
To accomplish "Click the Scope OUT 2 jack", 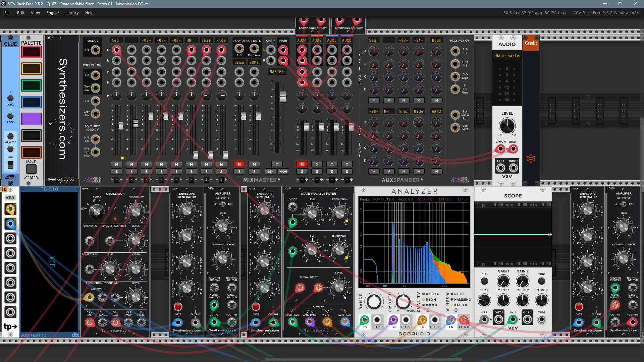I will pos(527,320).
